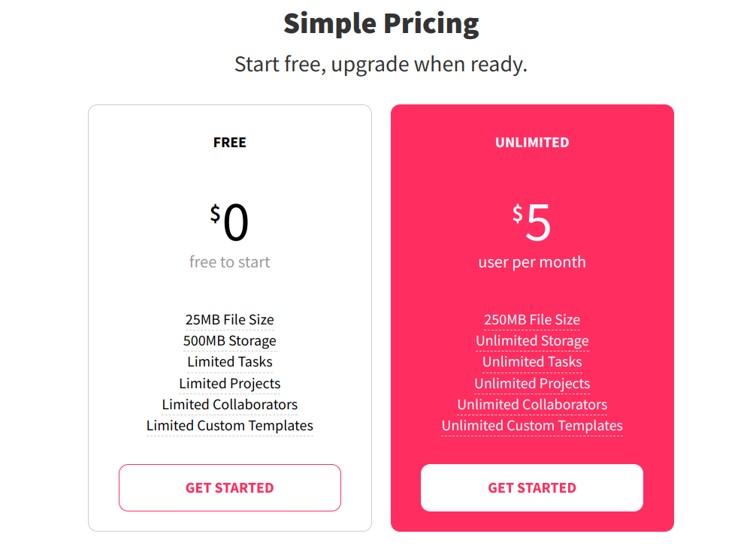Viewport: 756px width, 546px height.
Task: Click the $5 price figure
Action: [532, 222]
